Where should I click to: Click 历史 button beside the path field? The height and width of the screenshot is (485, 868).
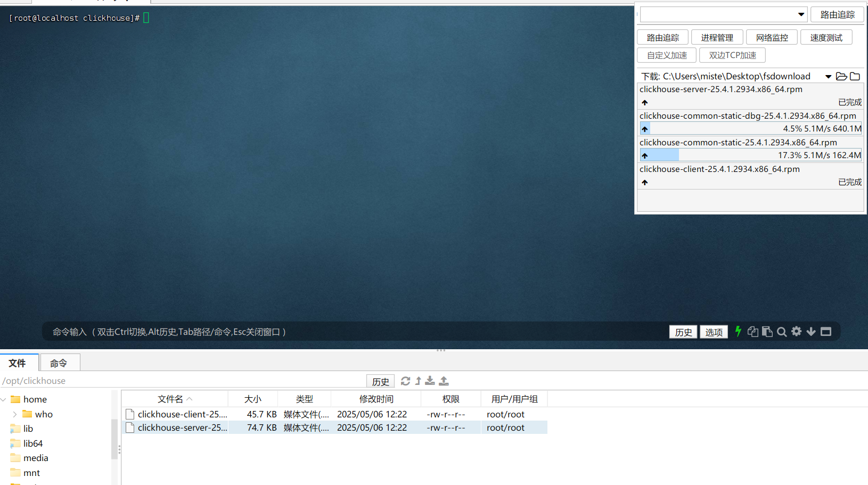[380, 381]
